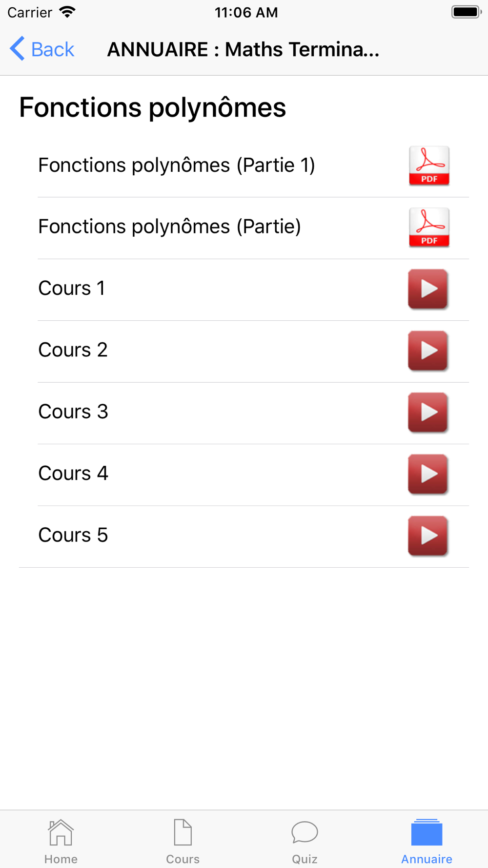
Task: Tap the ANNUAIRE : Maths Termina... title
Action: click(x=243, y=49)
